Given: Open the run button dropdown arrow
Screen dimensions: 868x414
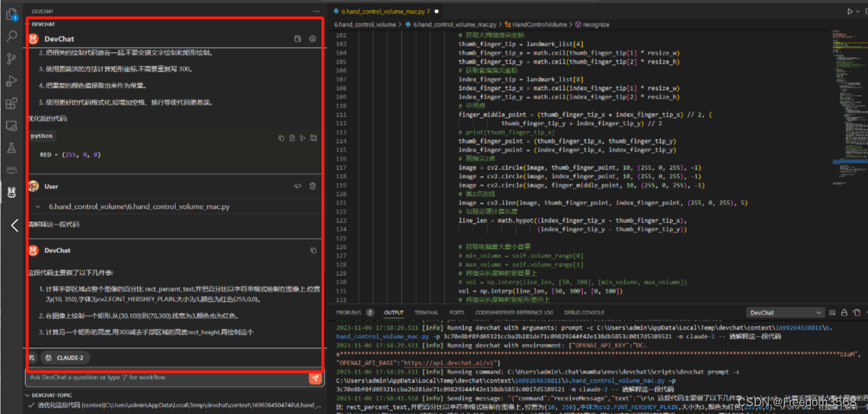Looking at the screenshot, I should click(x=858, y=11).
